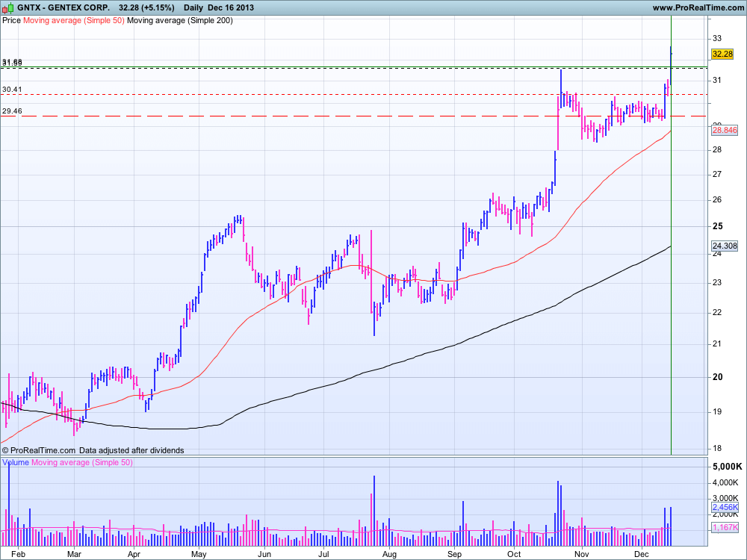
Task: Click the candlestick chart icon beside GNTX
Action: (8, 7)
